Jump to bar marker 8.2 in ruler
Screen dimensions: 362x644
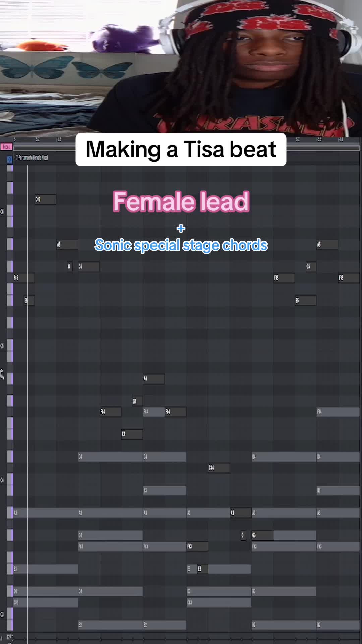pyautogui.click(x=298, y=139)
